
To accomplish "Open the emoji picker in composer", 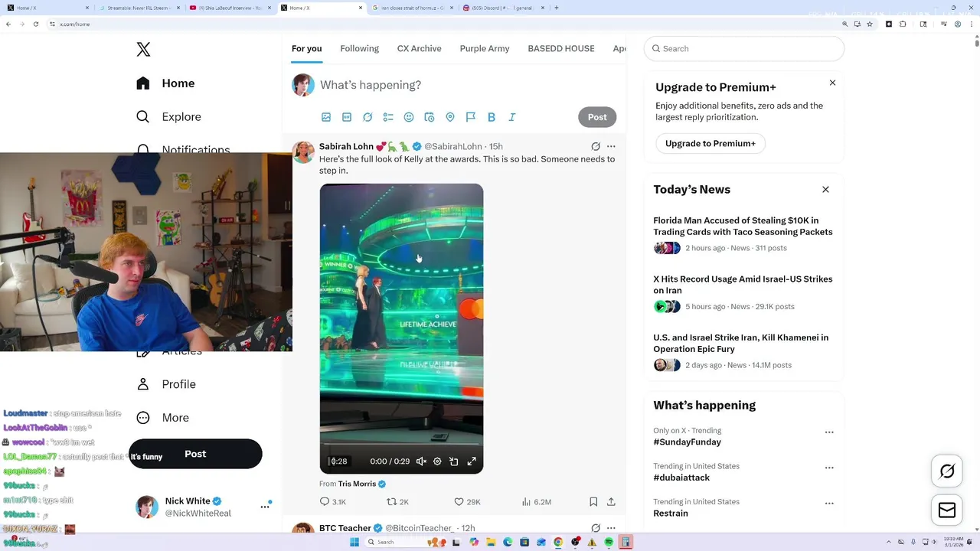I will pyautogui.click(x=409, y=117).
